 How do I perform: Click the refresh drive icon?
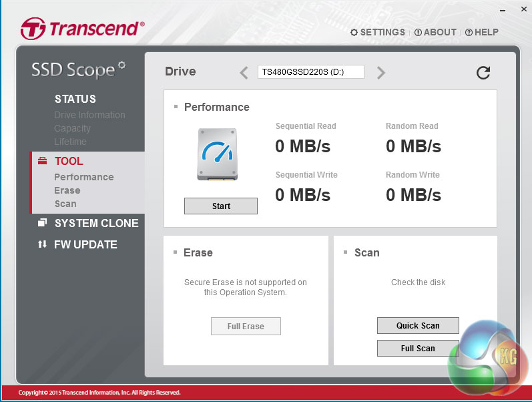tap(483, 72)
